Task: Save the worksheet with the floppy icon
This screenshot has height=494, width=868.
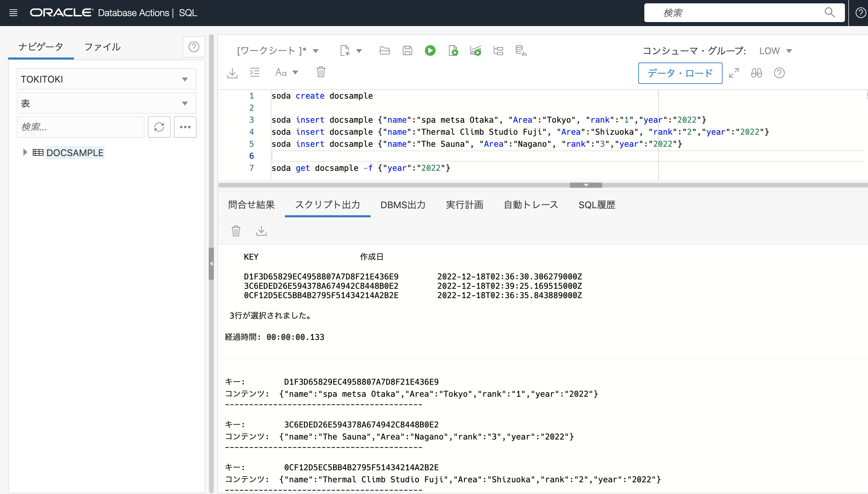Action: [407, 51]
